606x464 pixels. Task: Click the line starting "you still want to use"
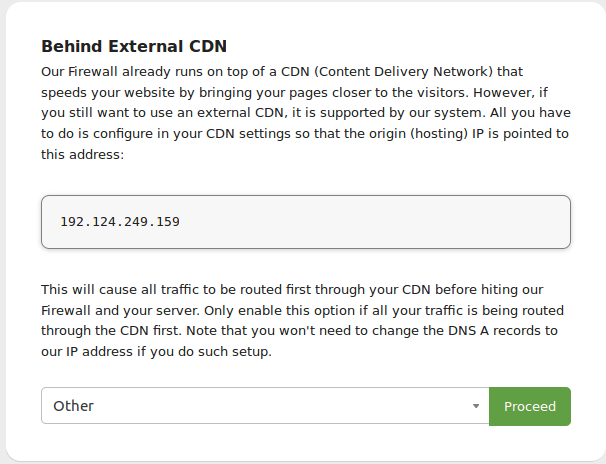(x=306, y=113)
